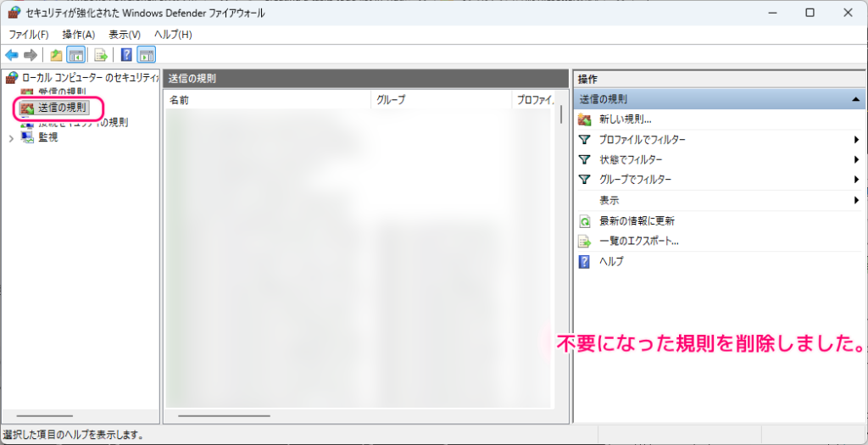Open the ファイル(F) menu
Screen dimensions: 868x445
(x=29, y=34)
